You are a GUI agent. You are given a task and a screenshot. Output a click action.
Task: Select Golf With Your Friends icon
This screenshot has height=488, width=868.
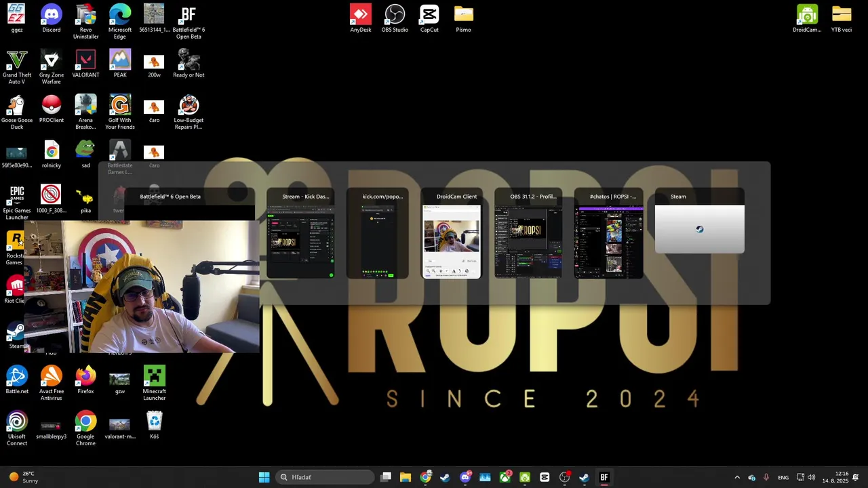coord(120,113)
